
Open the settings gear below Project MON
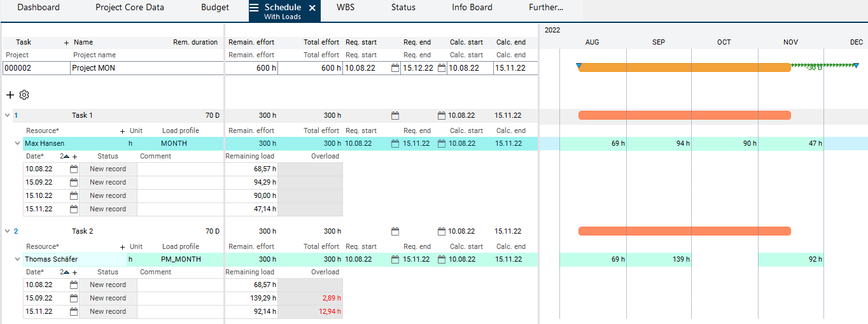pos(24,95)
